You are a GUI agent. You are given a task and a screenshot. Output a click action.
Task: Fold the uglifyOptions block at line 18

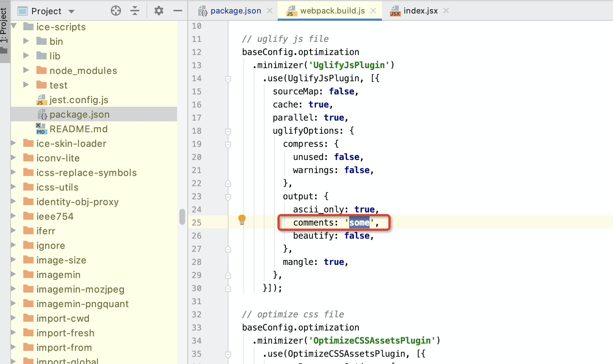(x=228, y=131)
